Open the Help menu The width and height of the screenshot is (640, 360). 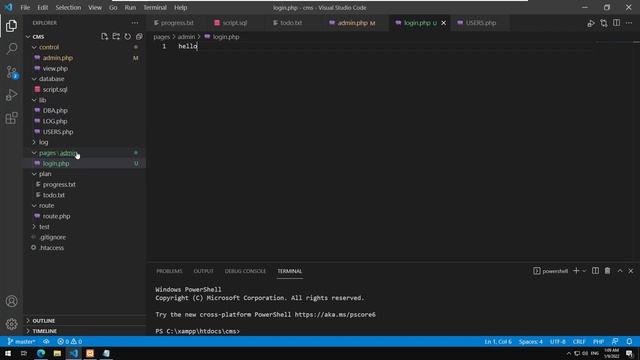[x=180, y=7]
